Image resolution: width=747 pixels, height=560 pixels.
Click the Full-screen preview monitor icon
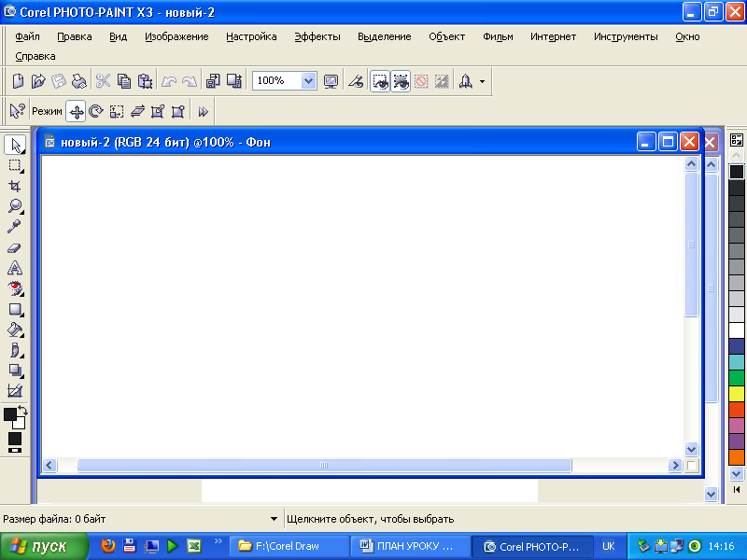pyautogui.click(x=331, y=81)
